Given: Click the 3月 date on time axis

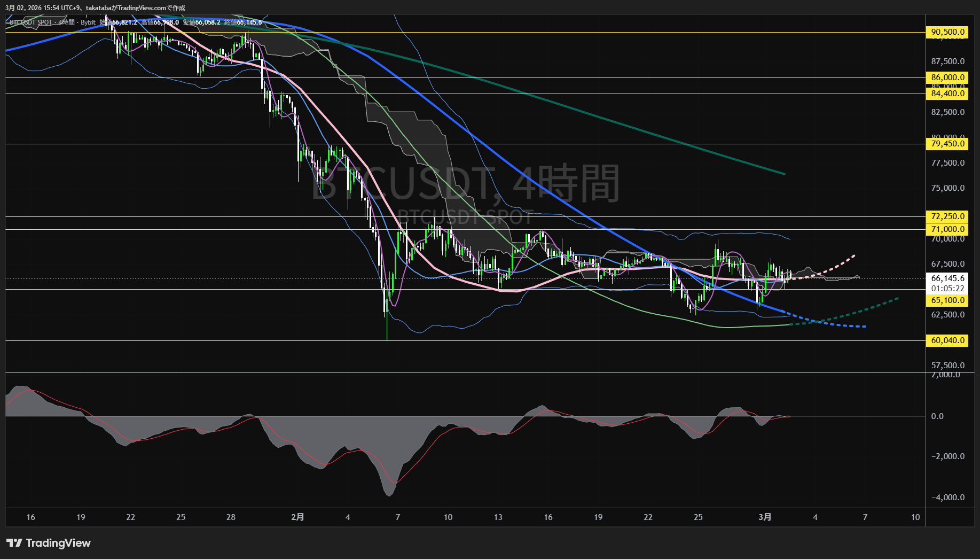Looking at the screenshot, I should coord(765,517).
